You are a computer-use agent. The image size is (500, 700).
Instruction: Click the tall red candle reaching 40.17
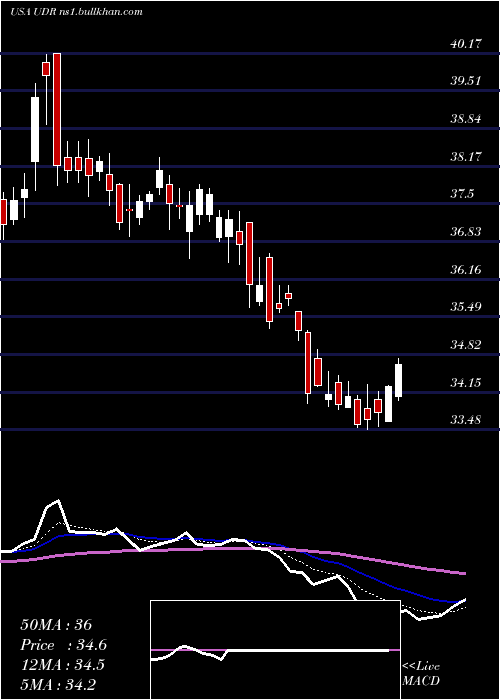[x=57, y=109]
